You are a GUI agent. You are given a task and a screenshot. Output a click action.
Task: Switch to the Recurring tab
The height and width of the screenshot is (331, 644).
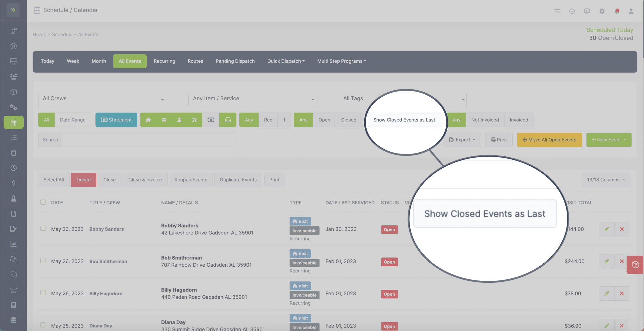pos(164,61)
